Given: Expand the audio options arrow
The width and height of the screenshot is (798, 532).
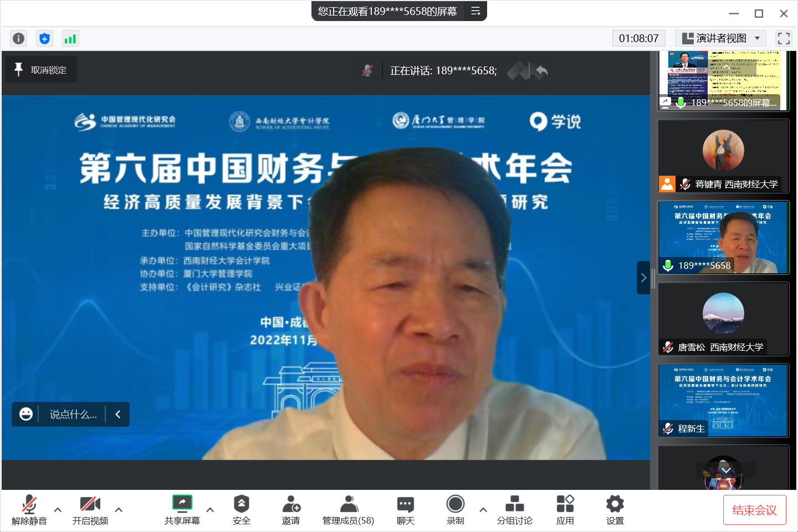Looking at the screenshot, I should coord(58,509).
